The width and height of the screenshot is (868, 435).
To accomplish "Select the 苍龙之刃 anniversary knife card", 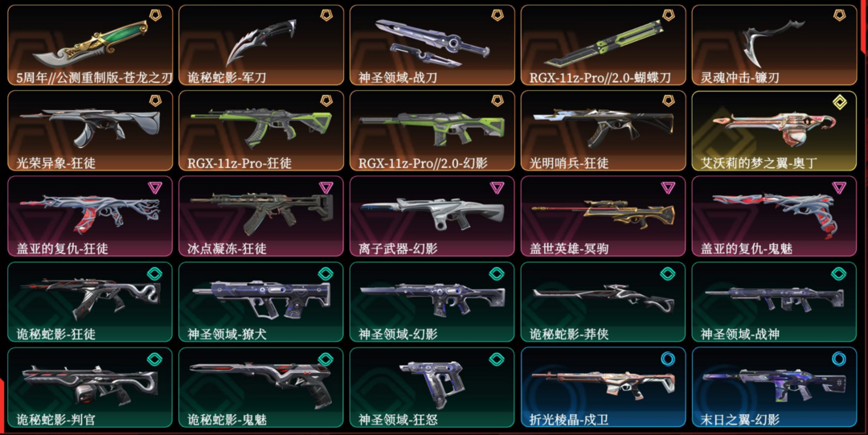I will (90, 46).
